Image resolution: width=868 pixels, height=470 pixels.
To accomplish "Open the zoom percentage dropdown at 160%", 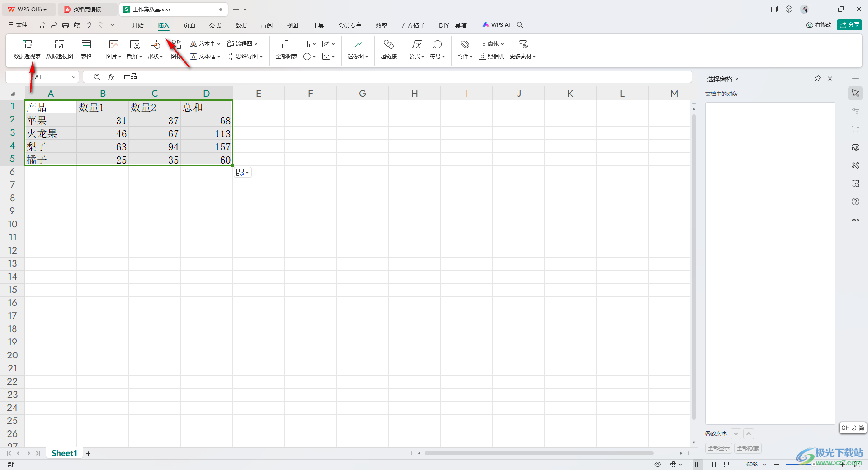I will tap(764, 465).
